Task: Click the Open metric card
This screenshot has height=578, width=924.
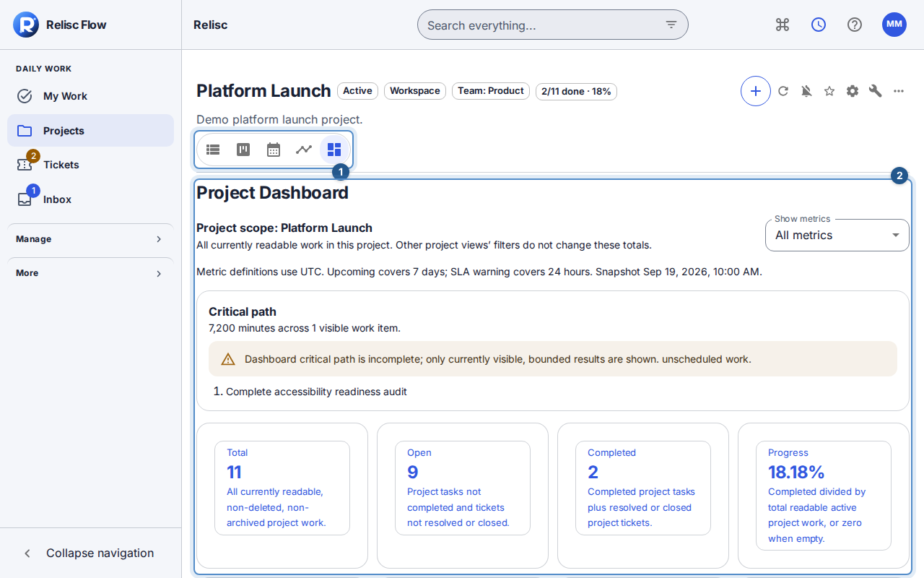Action: [x=463, y=488]
